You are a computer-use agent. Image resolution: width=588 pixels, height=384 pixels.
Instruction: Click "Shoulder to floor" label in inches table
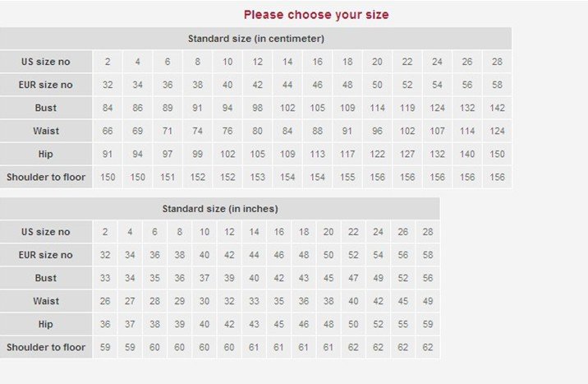click(46, 347)
